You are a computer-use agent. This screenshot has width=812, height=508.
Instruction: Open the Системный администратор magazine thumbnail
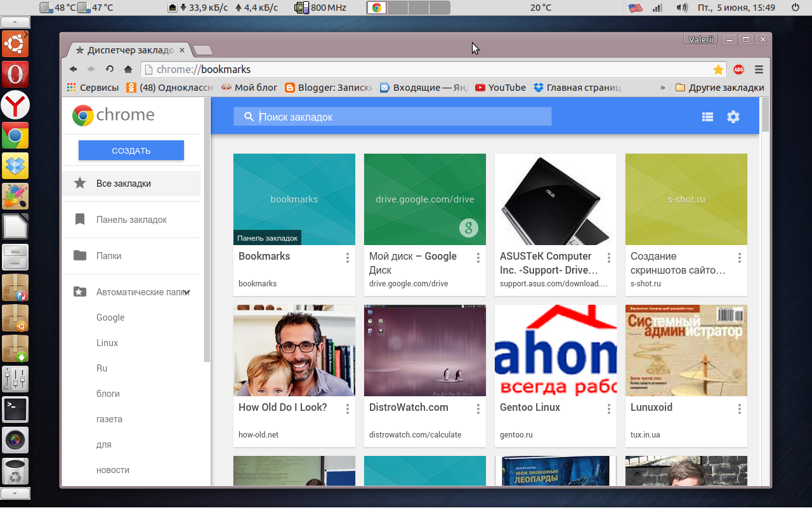[x=686, y=351]
